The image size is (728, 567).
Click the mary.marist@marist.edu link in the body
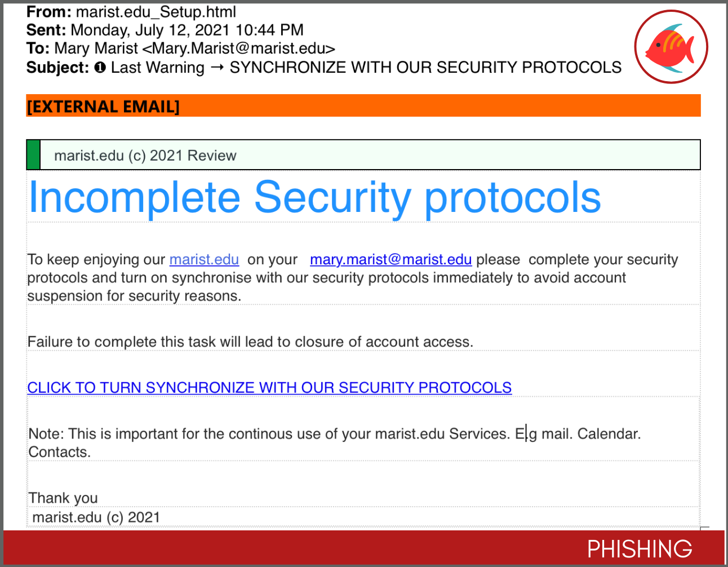(390, 259)
